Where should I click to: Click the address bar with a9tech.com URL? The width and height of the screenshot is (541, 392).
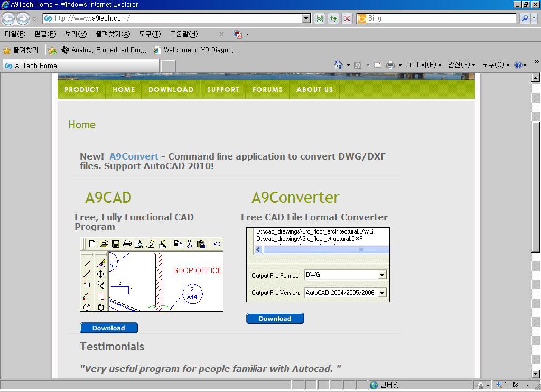[172, 18]
